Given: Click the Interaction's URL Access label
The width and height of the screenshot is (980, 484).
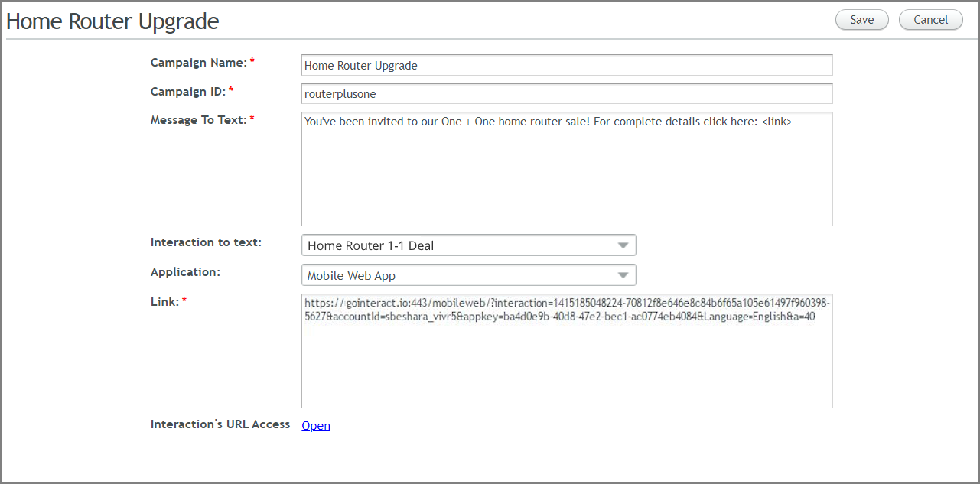Looking at the screenshot, I should coord(220,424).
